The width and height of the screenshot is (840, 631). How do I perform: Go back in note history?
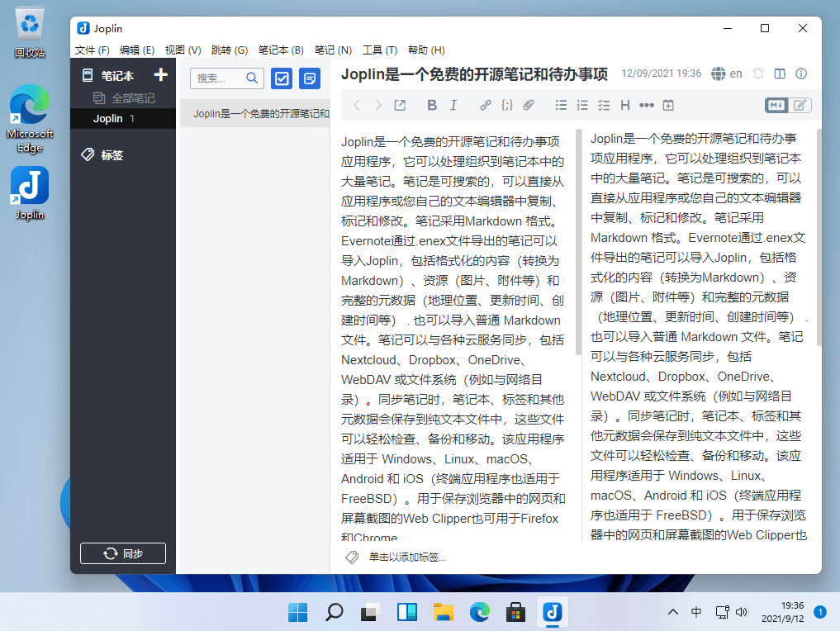pyautogui.click(x=357, y=105)
